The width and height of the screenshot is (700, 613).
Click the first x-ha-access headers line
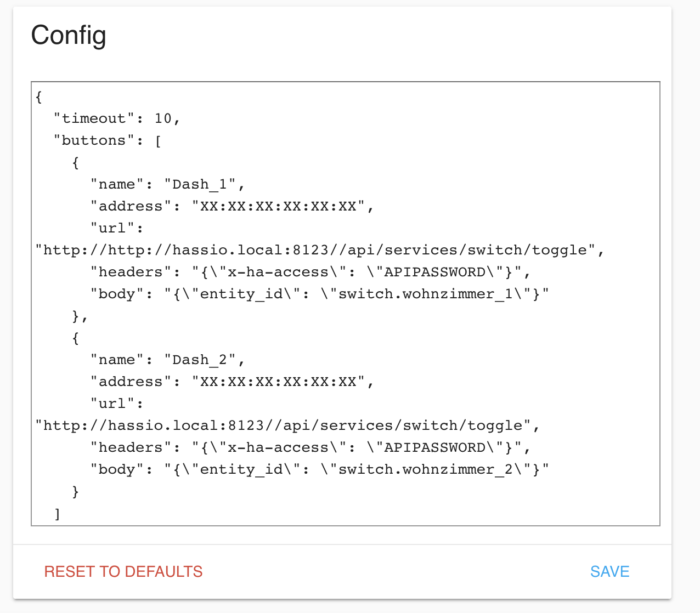[x=311, y=272]
